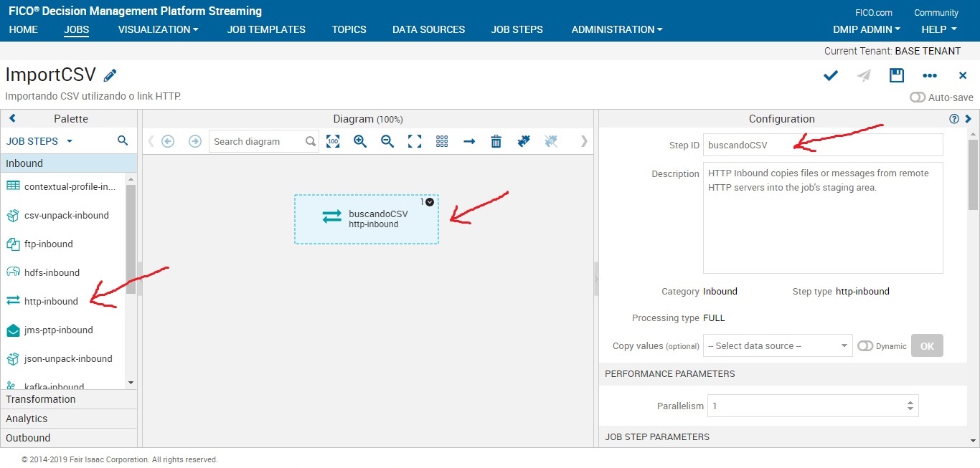
Task: Open the Select data source dropdown
Action: pos(777,345)
